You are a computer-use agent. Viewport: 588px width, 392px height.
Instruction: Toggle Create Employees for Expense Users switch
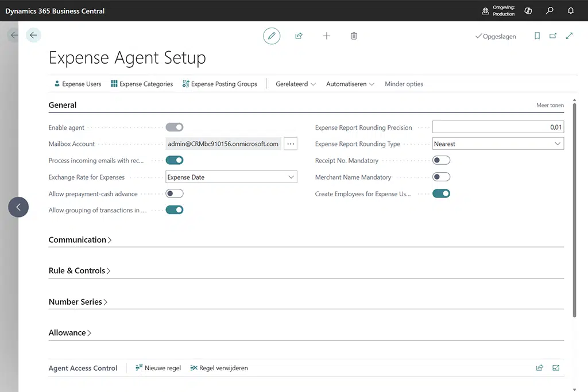pos(441,194)
